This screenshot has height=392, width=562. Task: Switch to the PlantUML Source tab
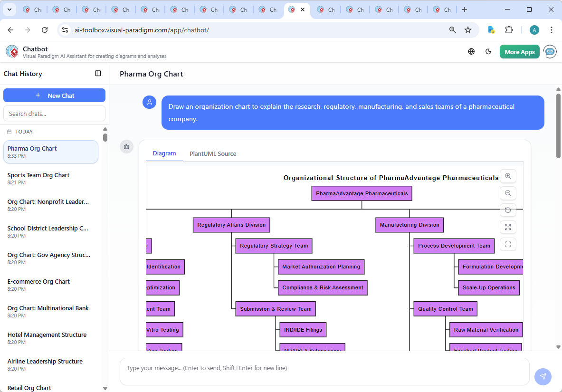point(212,153)
